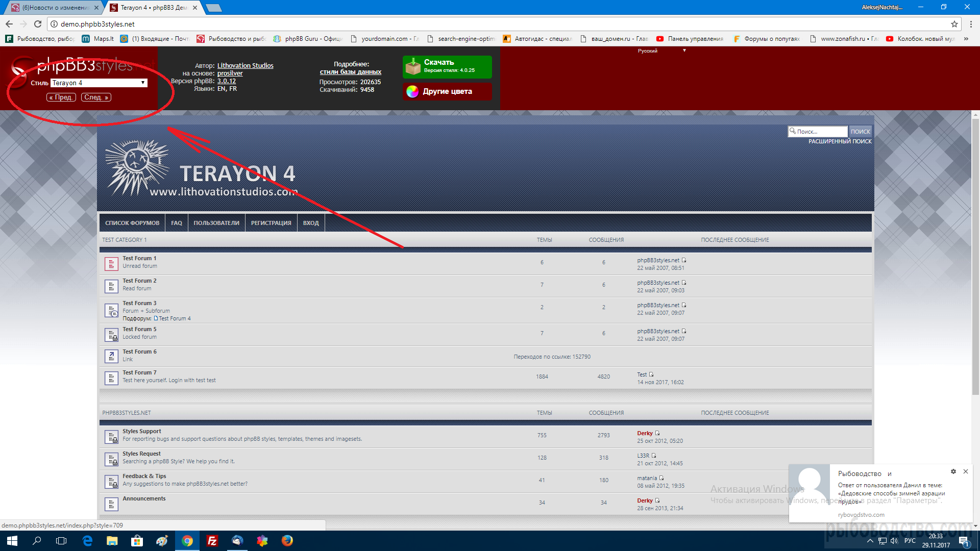This screenshot has width=980, height=551.
Task: Click Test Forum 1 unread forum icon
Action: (111, 264)
